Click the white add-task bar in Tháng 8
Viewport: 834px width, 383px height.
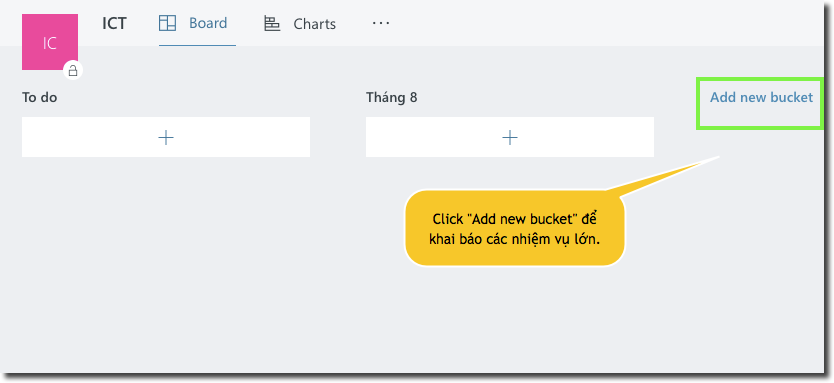click(510, 137)
